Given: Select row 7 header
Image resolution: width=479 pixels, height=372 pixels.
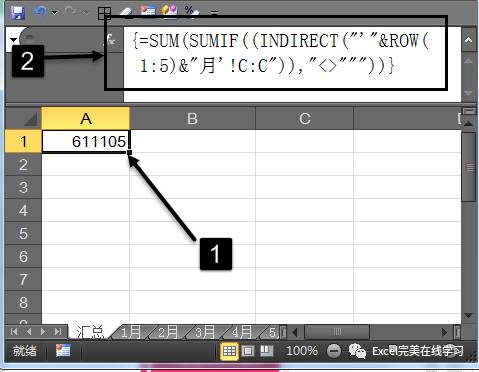Looking at the screenshot, I should [x=23, y=279].
